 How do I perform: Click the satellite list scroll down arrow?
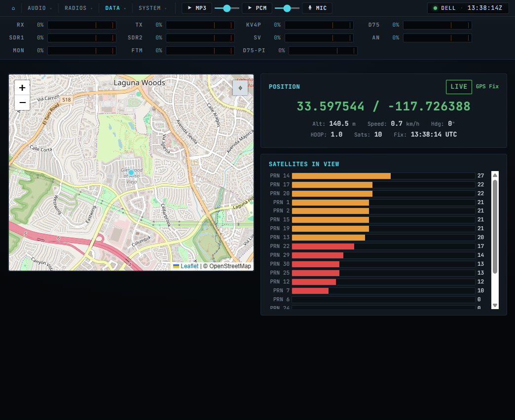point(495,305)
